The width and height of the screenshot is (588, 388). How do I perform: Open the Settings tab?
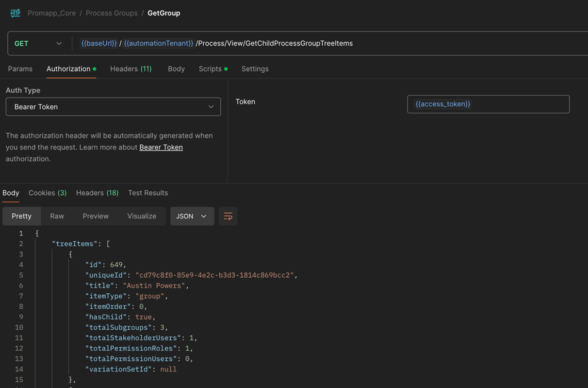pos(255,69)
